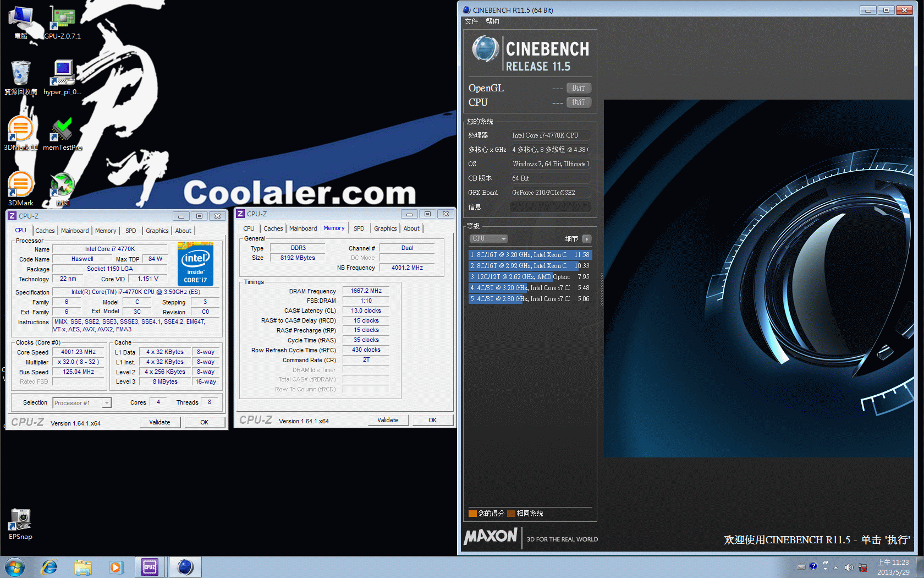Open the GPU-Z.0.7.1 desktop icon
The height and width of the screenshot is (578, 924).
pyautogui.click(x=62, y=23)
